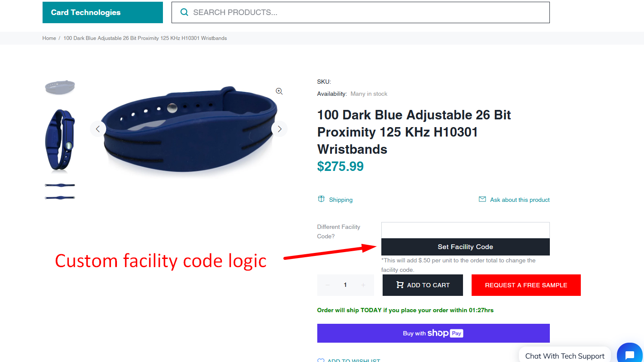Viewport: 644px width, 362px height.
Task: Add the wristbands to cart
Action: coord(423,285)
